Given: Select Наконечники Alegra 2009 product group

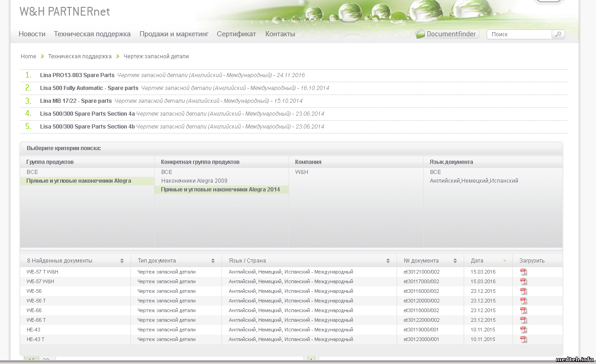Looking at the screenshot, I should (194, 181).
